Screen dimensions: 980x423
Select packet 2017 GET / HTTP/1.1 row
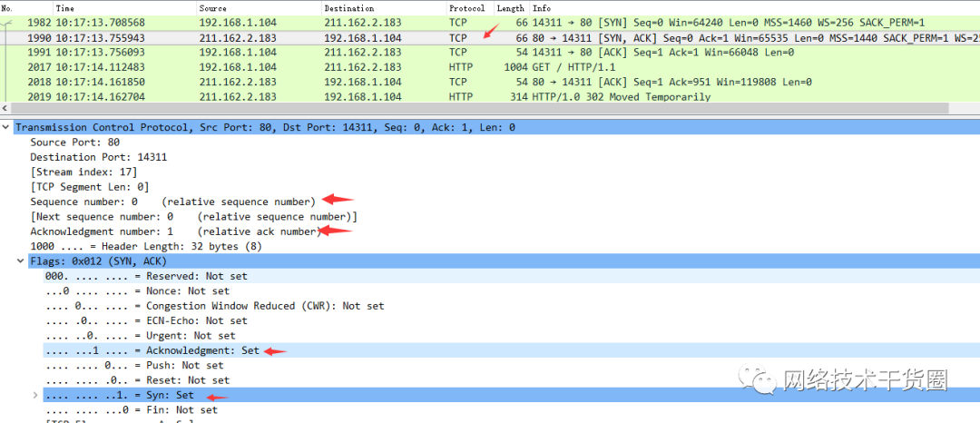[x=490, y=67]
